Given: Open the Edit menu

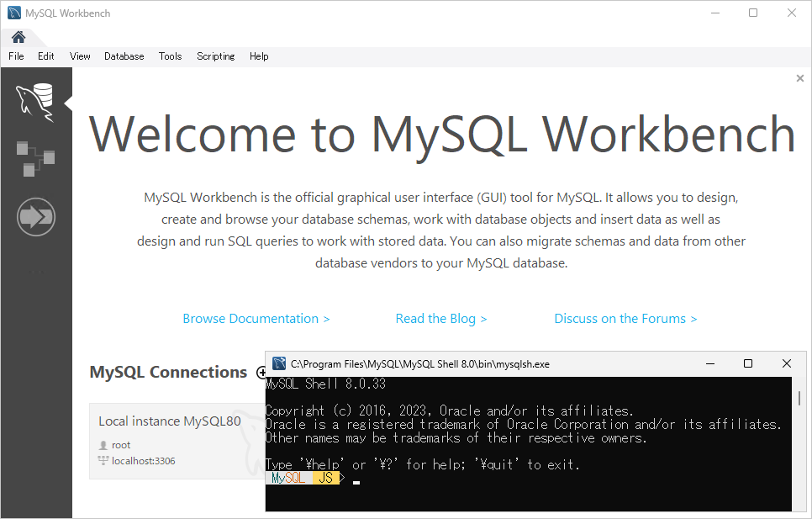Looking at the screenshot, I should coord(45,56).
